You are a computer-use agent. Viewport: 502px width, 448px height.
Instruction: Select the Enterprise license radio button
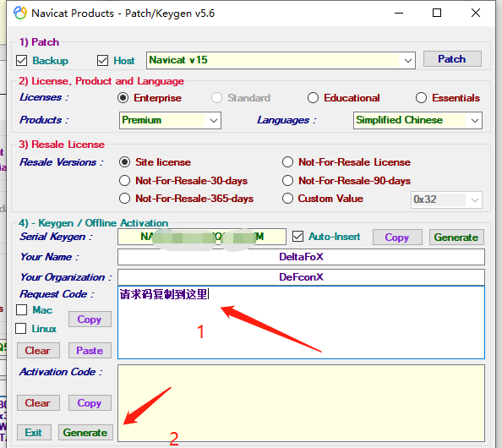click(x=123, y=98)
